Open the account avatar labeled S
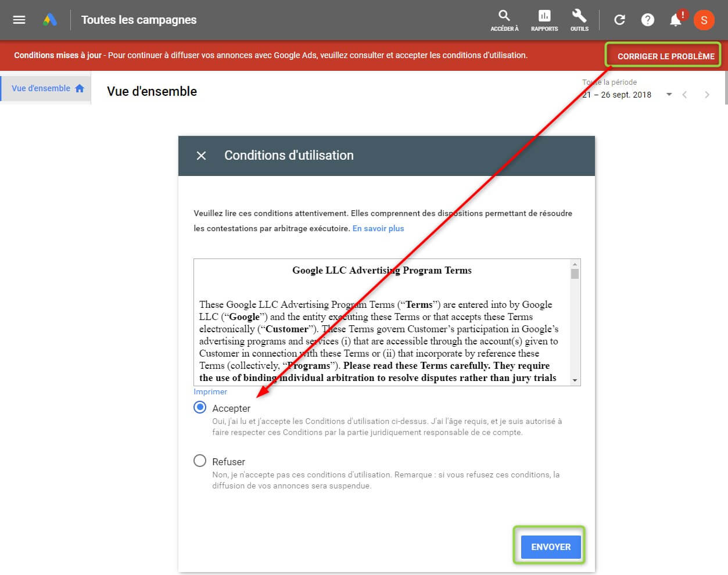Viewport: 728px width, 575px height. pos(704,20)
